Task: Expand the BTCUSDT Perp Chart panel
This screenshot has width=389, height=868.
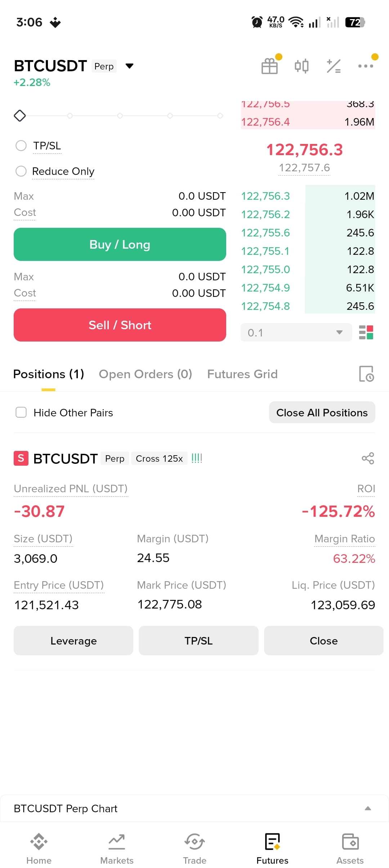Action: coord(194,808)
